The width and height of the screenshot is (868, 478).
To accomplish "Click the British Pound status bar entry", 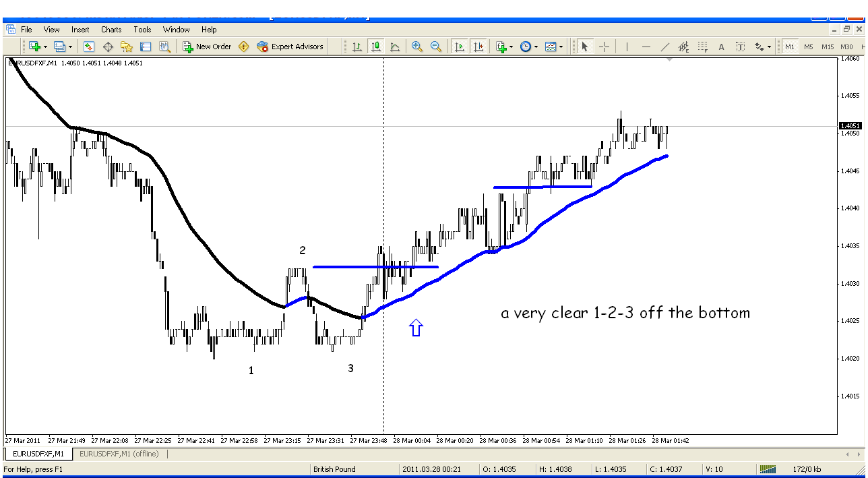I will (333, 469).
